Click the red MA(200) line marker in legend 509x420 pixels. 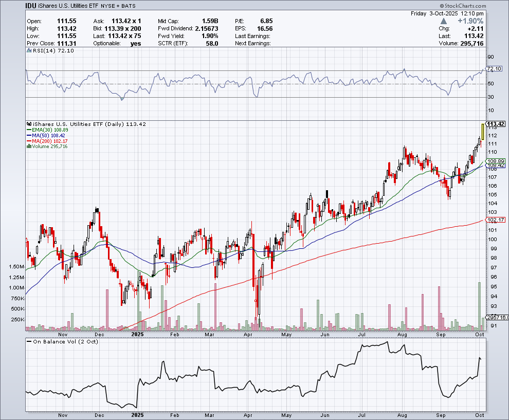click(x=29, y=141)
